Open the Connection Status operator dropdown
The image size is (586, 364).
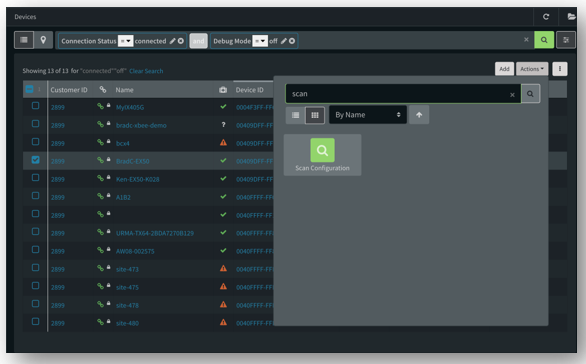(x=126, y=41)
